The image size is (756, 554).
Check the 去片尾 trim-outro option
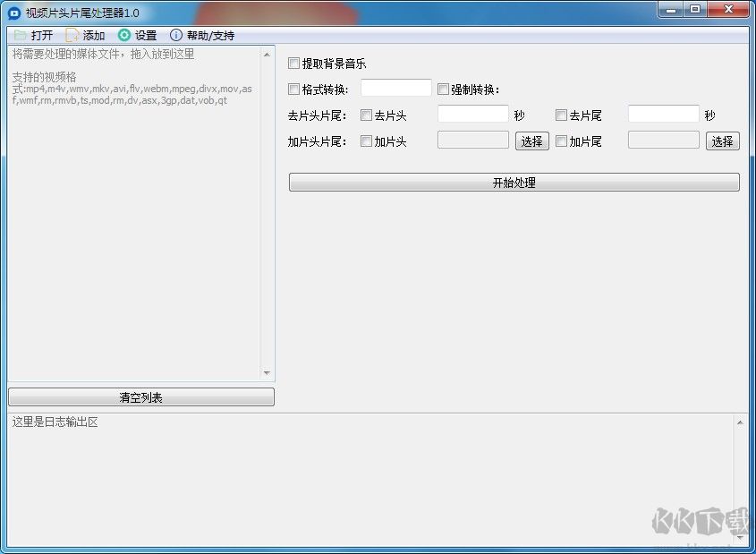pos(561,115)
